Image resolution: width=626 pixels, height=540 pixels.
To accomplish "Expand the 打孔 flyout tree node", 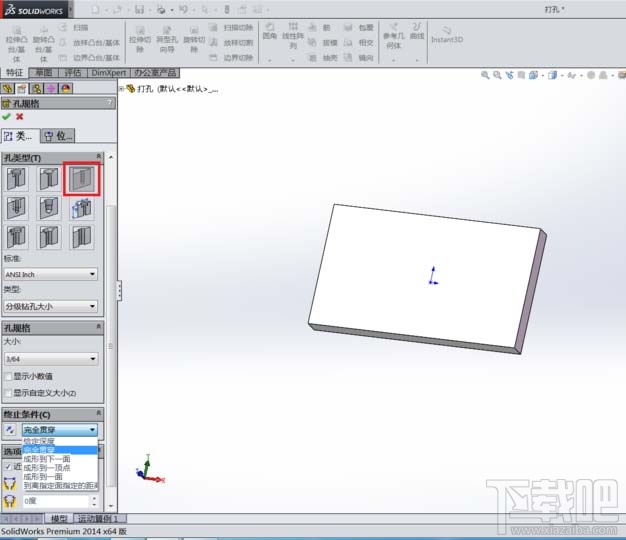I will [x=121, y=89].
